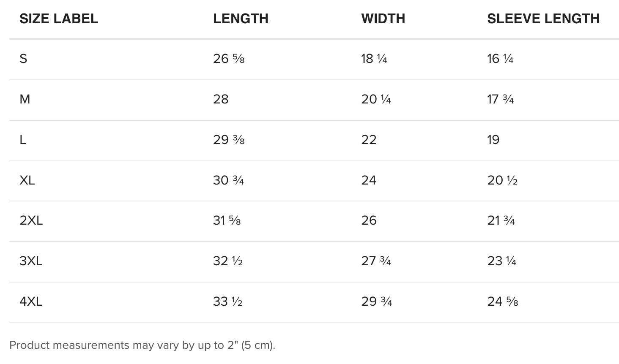Click the 33 ½ length value for 4XL

click(x=228, y=302)
